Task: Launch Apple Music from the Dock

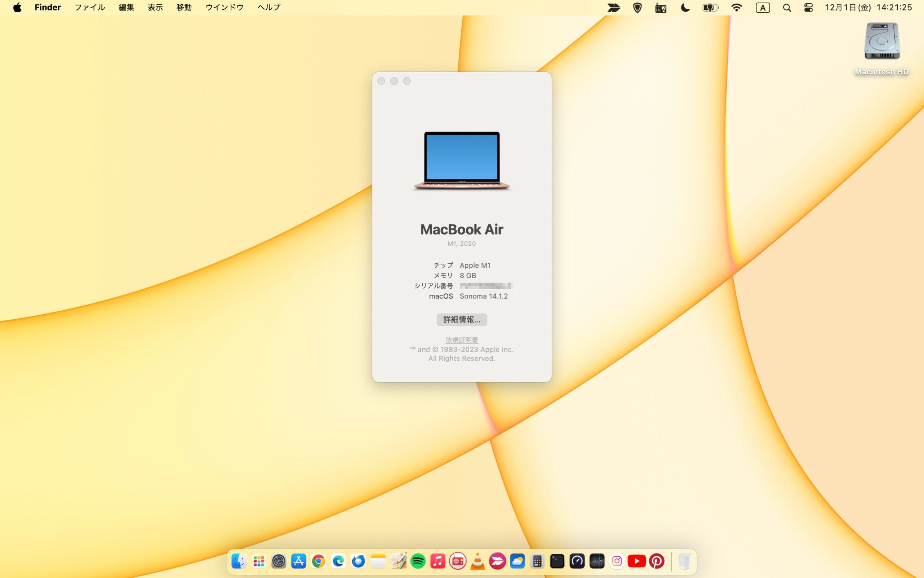Action: point(438,561)
